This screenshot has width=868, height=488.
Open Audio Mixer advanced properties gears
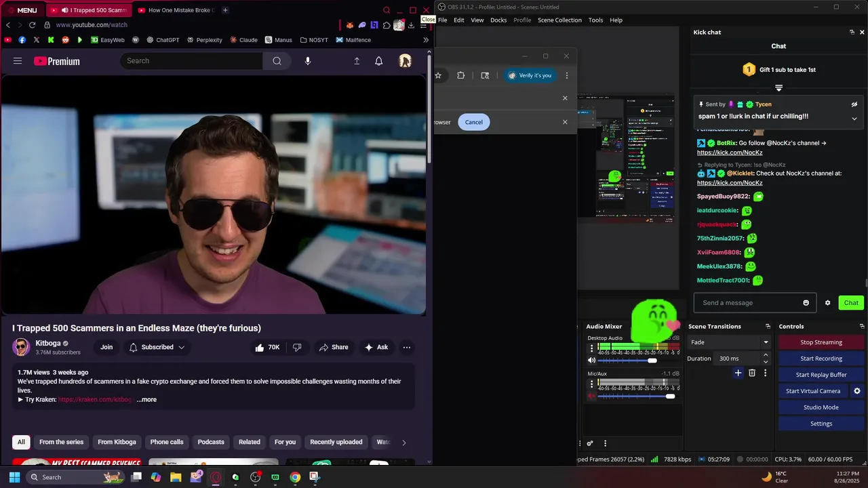pos(590,443)
